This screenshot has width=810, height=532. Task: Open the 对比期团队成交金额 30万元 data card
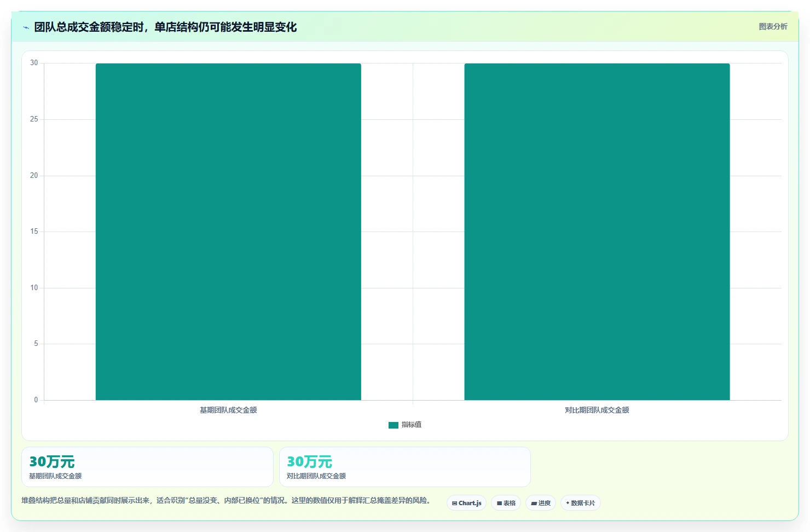tap(405, 467)
